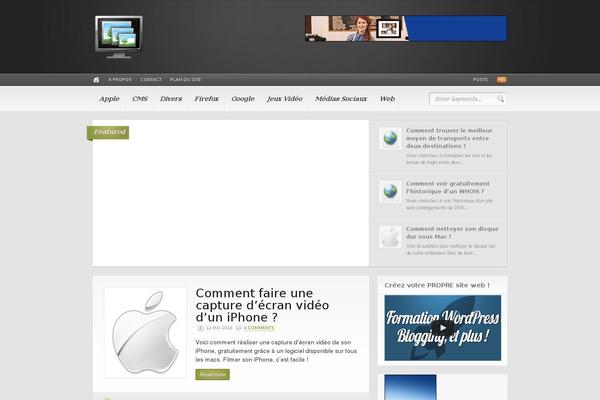Select the Google category
600x400 pixels.
coord(243,99)
